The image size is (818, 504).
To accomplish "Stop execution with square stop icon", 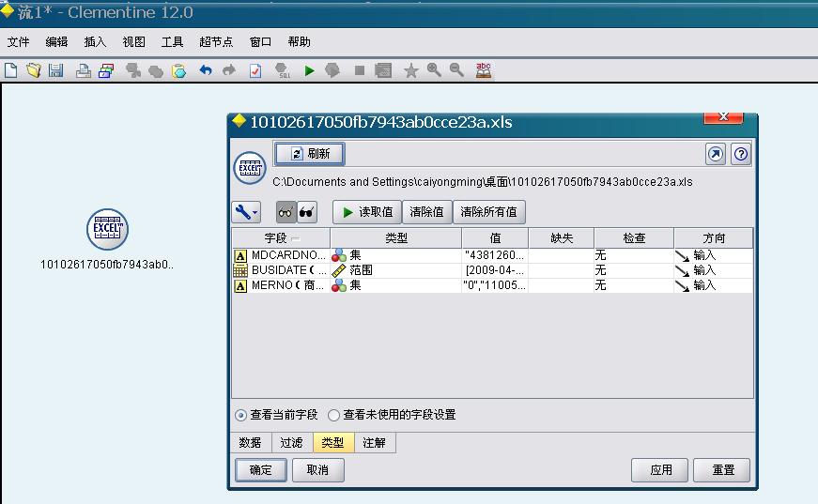I will coord(359,70).
